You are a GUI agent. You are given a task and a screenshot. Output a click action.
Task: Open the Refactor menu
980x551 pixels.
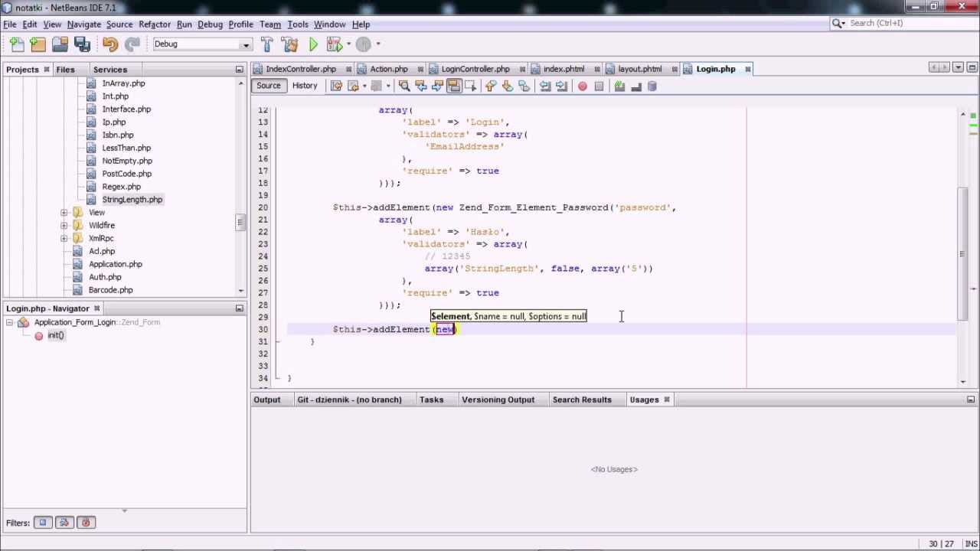[155, 24]
